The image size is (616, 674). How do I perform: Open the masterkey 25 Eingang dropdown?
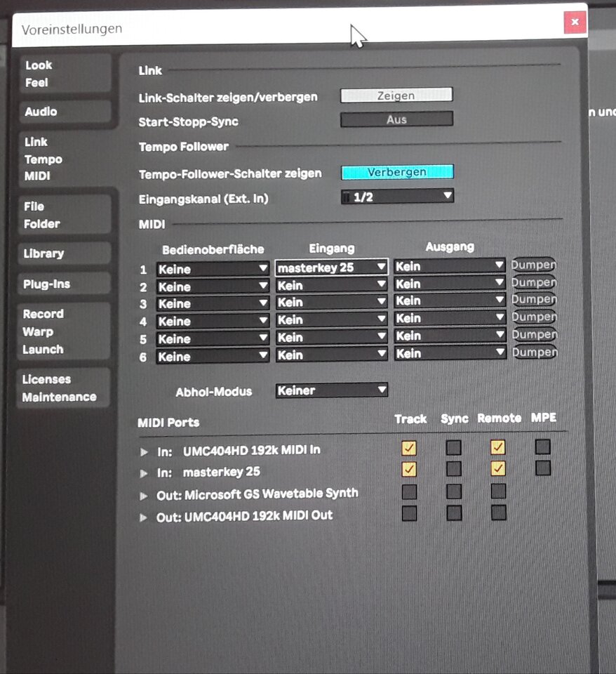coord(332,267)
